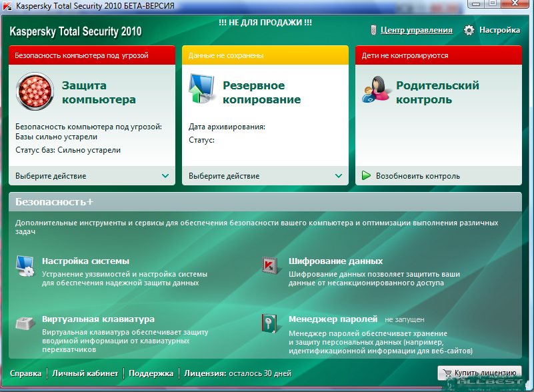Image resolution: width=534 pixels, height=392 pixels.
Task: Click the chevron arrow in computer protection panel
Action: point(165,176)
